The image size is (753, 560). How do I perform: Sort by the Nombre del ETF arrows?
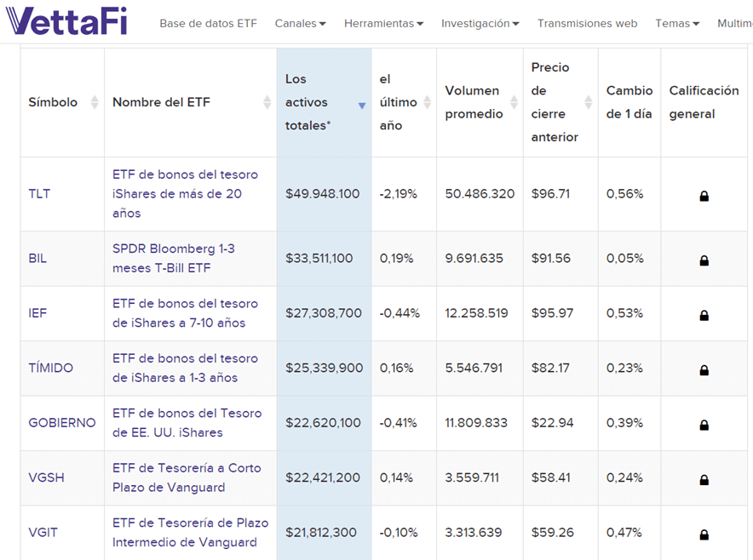(267, 103)
